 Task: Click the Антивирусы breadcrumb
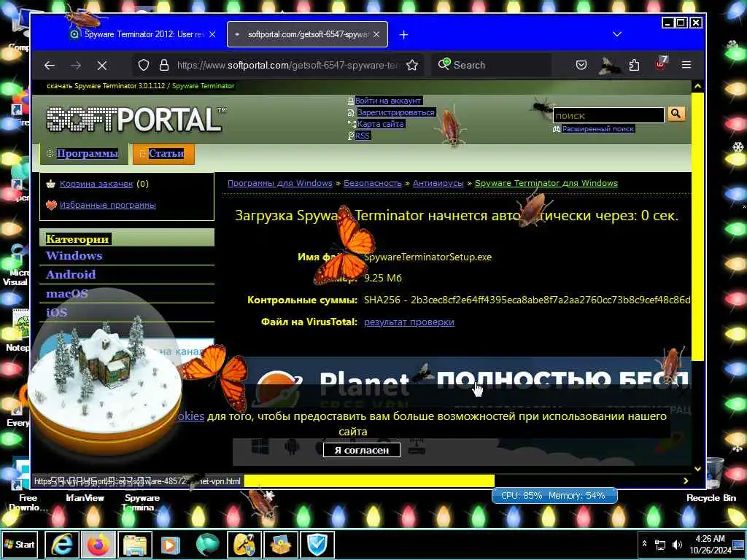click(x=438, y=183)
